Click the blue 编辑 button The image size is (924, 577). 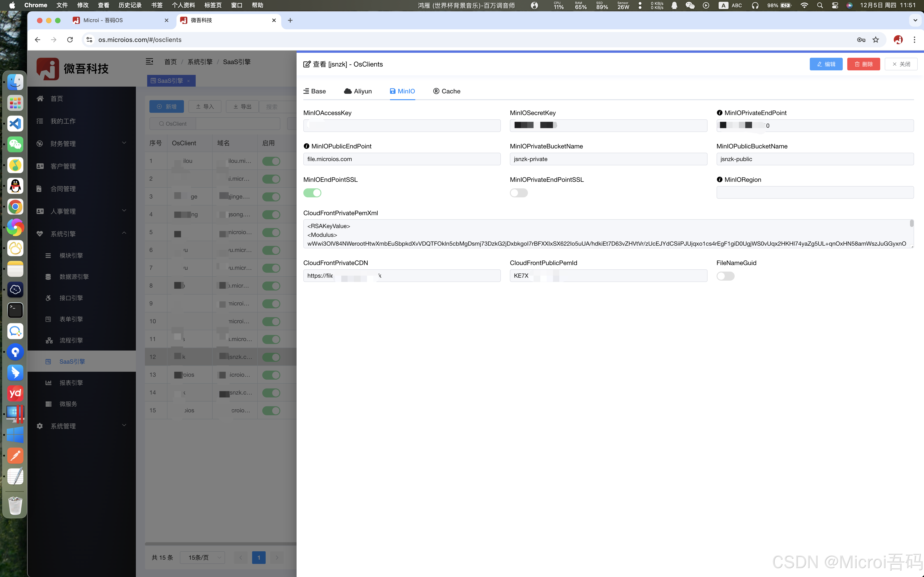click(826, 64)
